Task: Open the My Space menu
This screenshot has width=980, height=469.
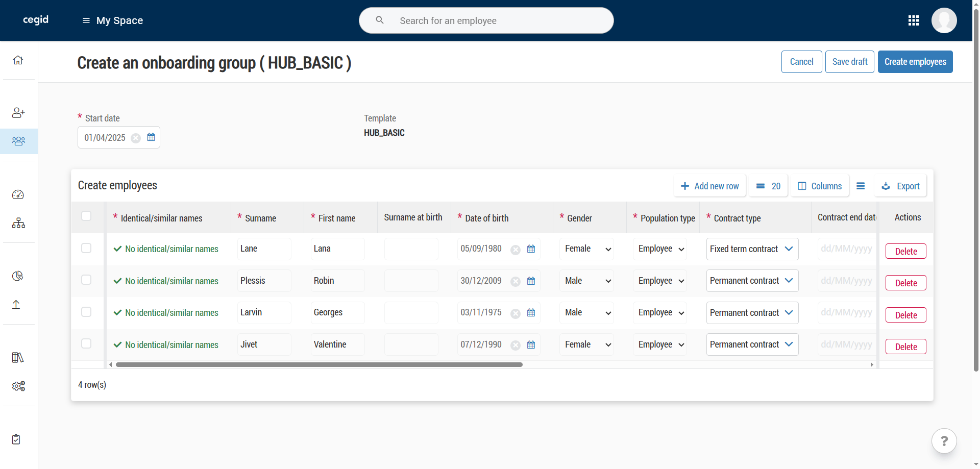Action: (x=113, y=20)
